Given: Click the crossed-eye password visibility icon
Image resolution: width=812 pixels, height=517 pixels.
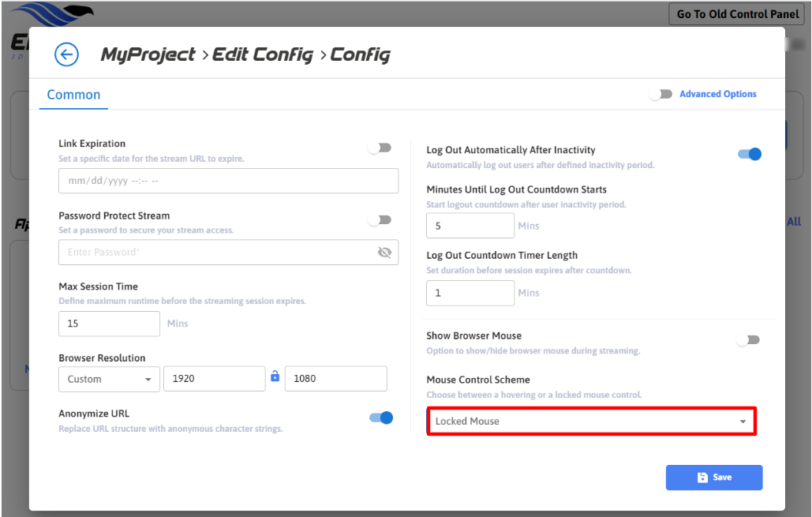Looking at the screenshot, I should [x=384, y=253].
